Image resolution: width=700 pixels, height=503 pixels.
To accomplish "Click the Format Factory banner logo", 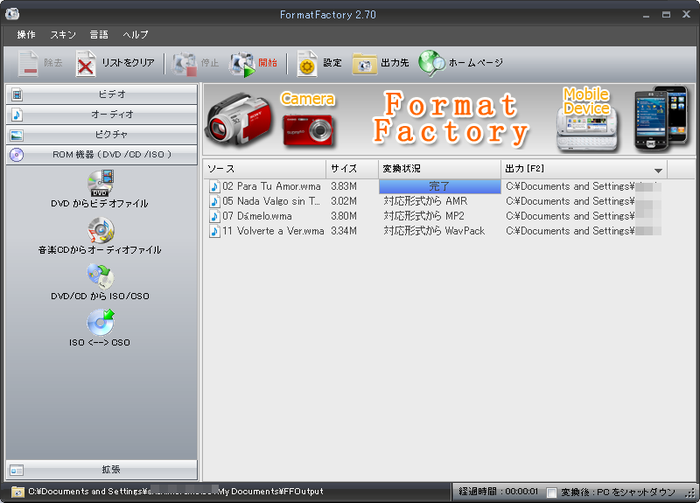I will tap(450, 118).
